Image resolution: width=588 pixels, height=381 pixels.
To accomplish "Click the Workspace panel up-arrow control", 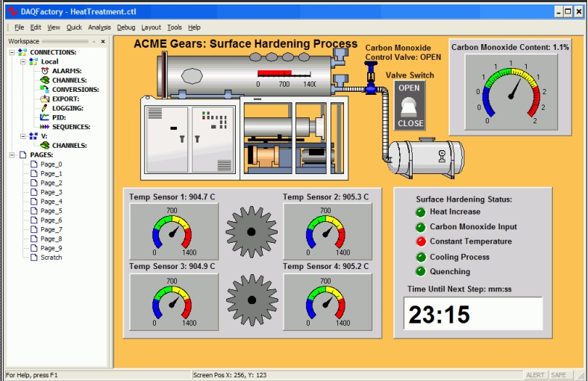I will coord(94,41).
